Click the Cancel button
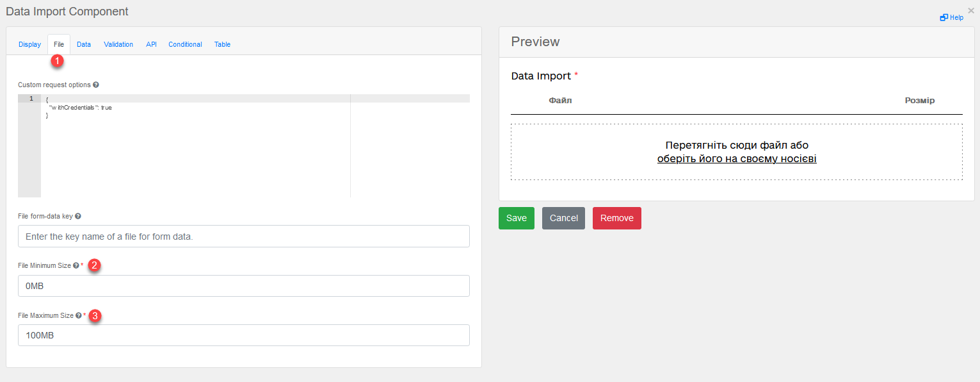Screen dimensions: 980x382 563,218
